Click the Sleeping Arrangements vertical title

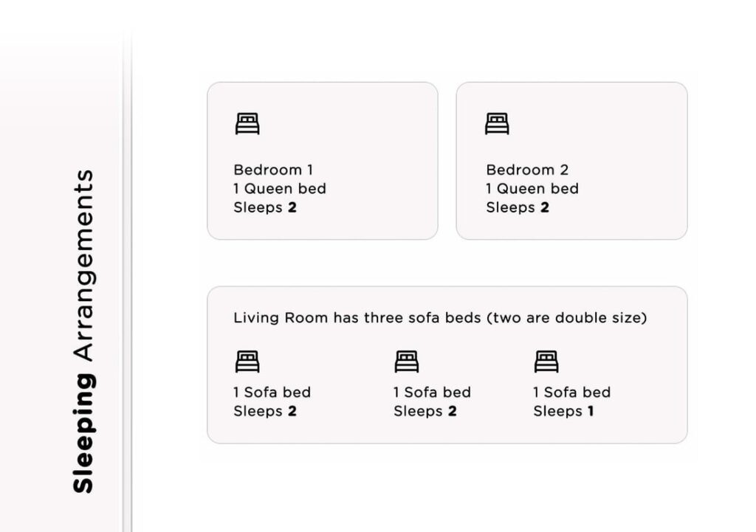click(83, 331)
